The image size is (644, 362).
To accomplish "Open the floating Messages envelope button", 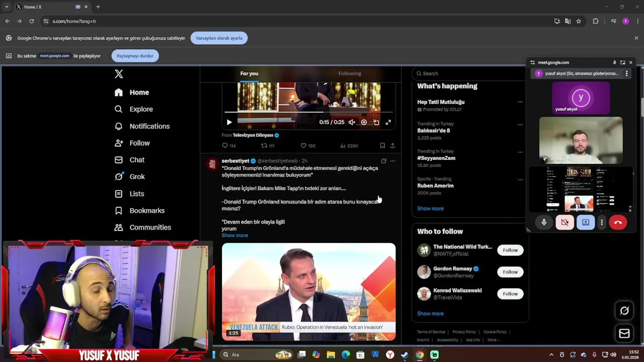I will click(x=624, y=333).
